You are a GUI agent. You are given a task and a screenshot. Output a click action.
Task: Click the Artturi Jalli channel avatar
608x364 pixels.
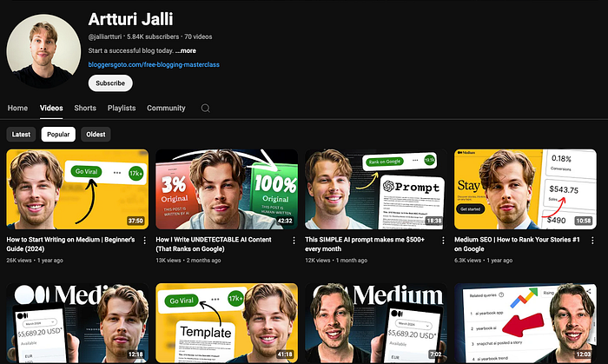tap(43, 50)
